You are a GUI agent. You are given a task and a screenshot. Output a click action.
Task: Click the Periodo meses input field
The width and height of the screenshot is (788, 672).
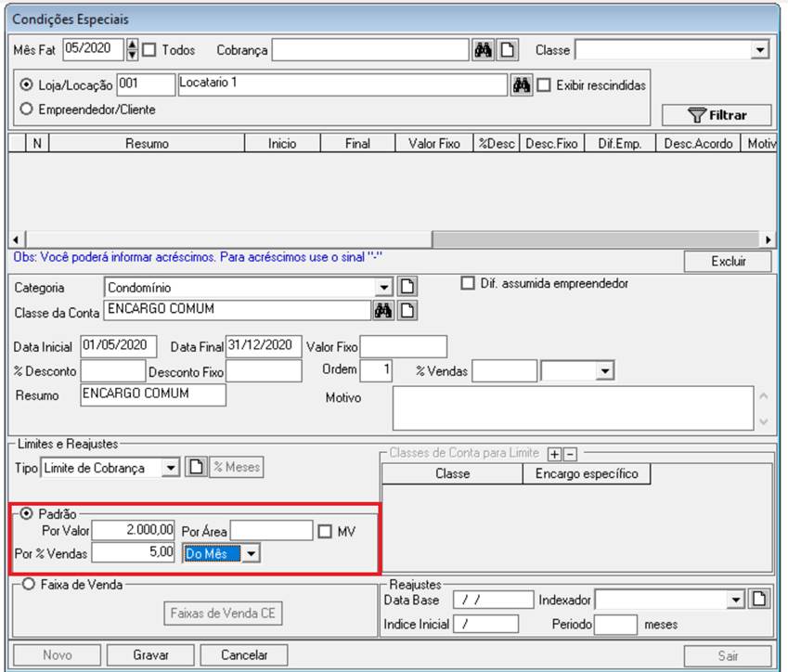pos(615,625)
